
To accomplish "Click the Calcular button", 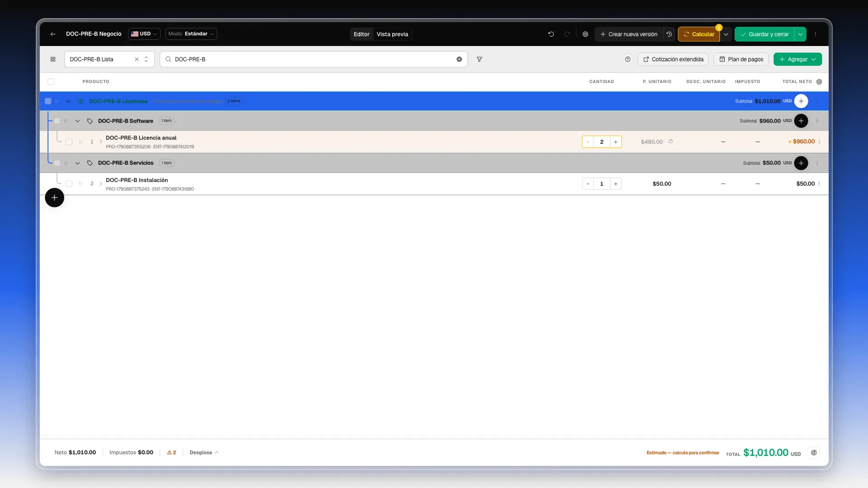I will tap(699, 34).
